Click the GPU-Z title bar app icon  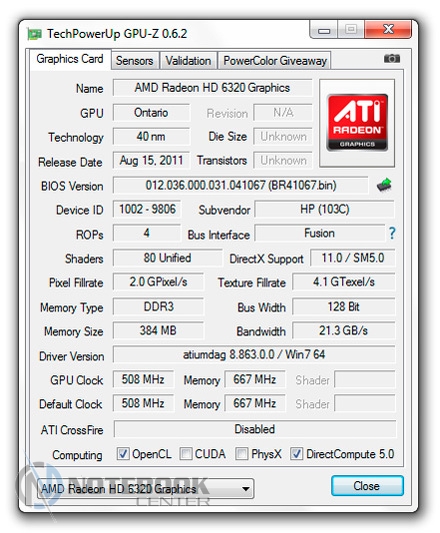[x=34, y=34]
